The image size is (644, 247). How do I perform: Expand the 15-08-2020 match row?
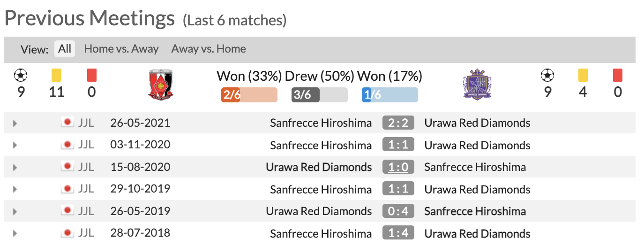15,168
